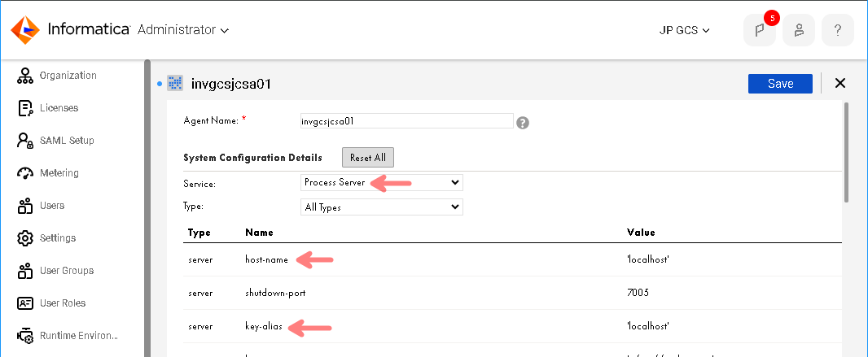Image resolution: width=868 pixels, height=357 pixels.
Task: Click the 'localhost' value for host-name
Action: click(647, 259)
